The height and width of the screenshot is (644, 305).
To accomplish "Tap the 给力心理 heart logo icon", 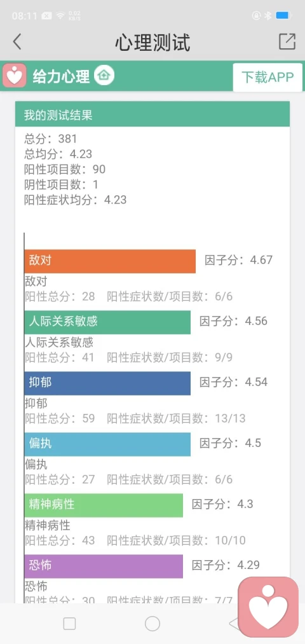I will 15,76.
